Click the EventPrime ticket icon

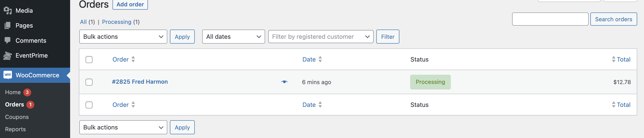[x=8, y=56]
